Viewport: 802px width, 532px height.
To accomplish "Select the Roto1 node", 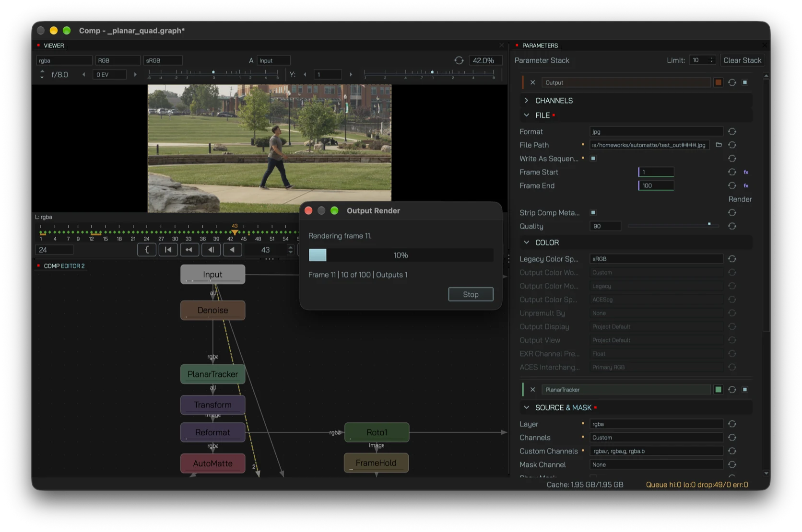I will tap(377, 432).
